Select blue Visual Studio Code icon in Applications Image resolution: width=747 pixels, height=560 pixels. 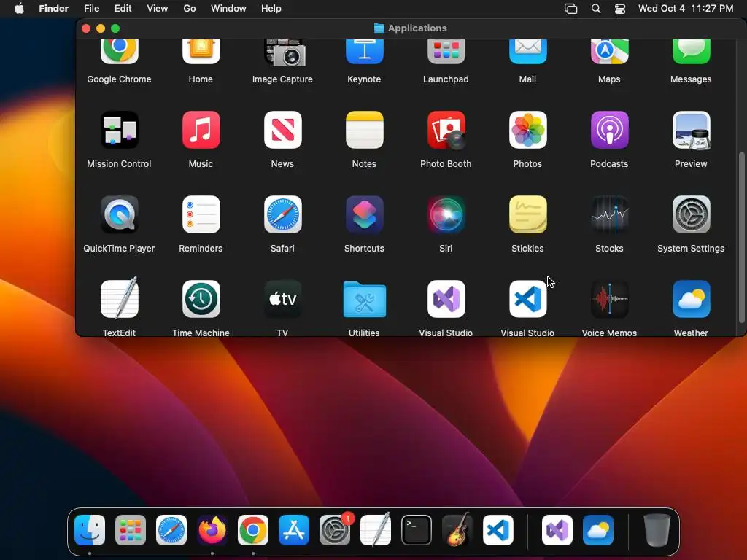click(x=528, y=299)
